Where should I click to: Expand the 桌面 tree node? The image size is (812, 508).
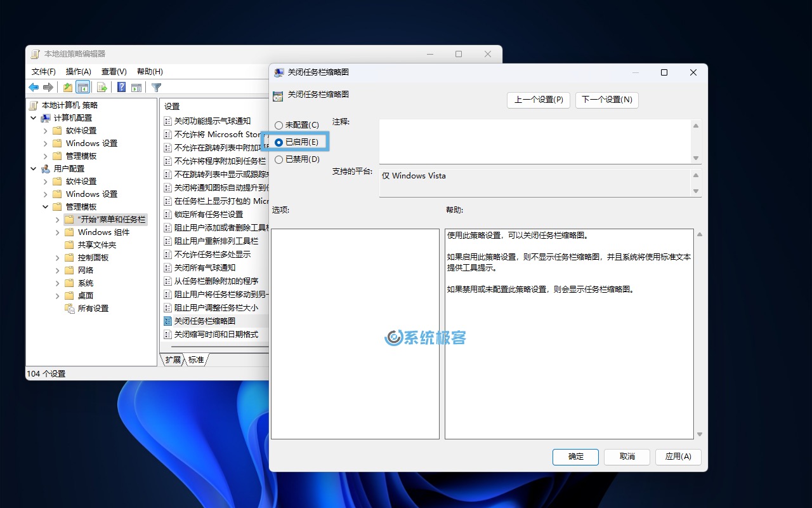pos(57,296)
